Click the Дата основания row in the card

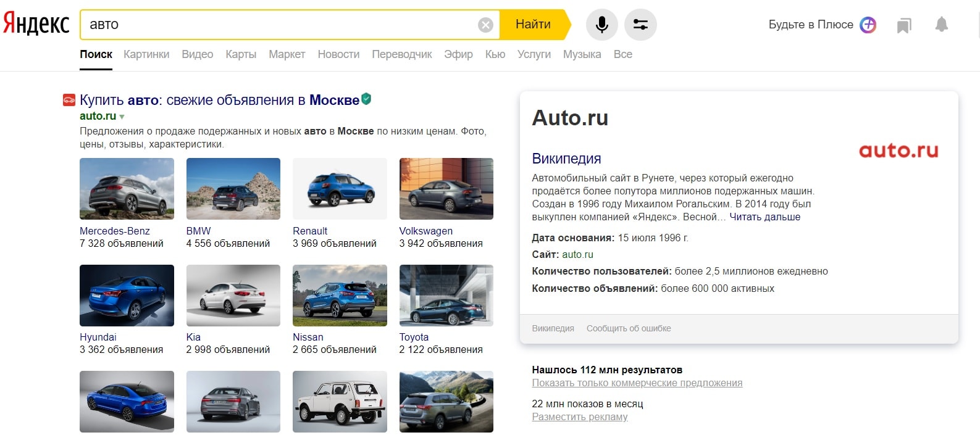pyautogui.click(x=610, y=238)
